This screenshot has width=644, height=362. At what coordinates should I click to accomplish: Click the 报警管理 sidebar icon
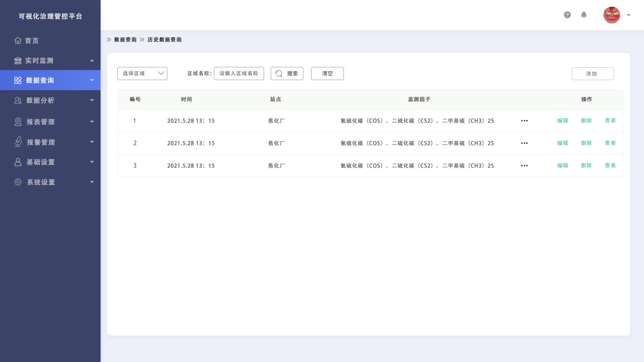coord(18,142)
